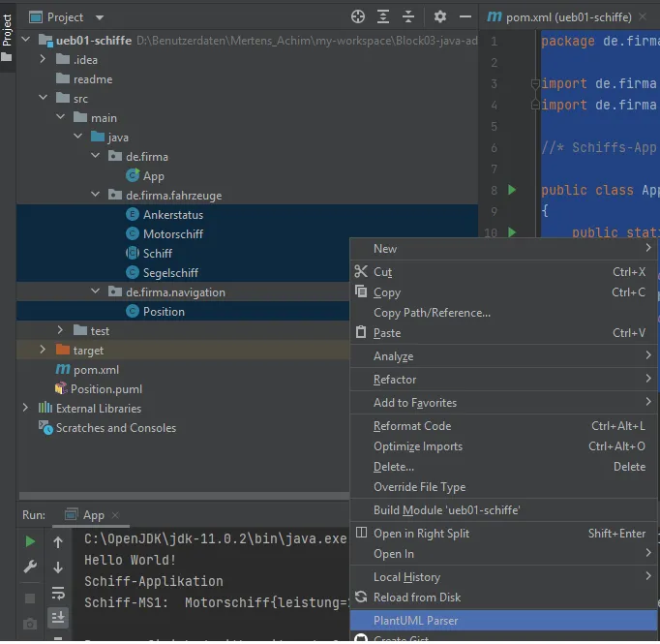Toggle the code fold marker on the line 3 import
660x644 pixels.
[x=535, y=84]
